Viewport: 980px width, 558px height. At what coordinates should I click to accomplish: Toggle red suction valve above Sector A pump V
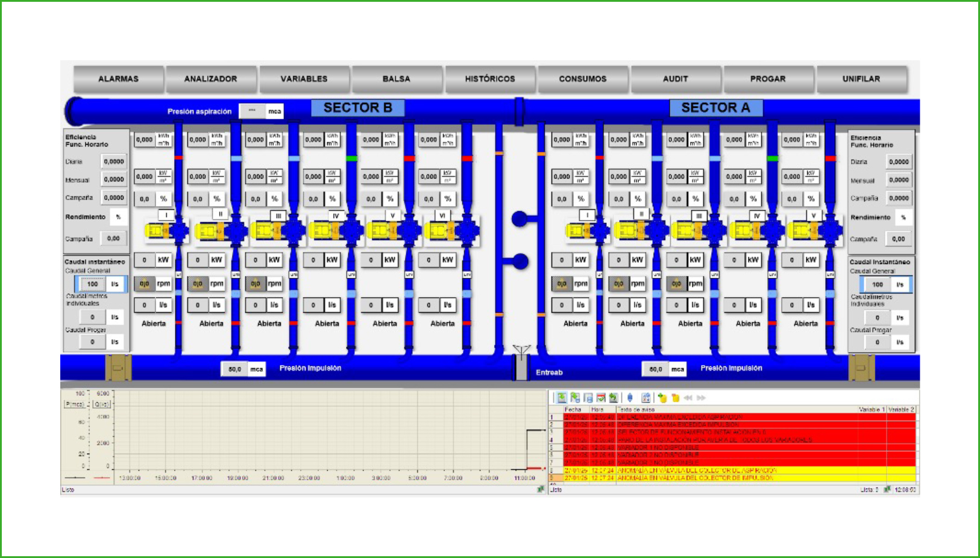click(x=830, y=158)
